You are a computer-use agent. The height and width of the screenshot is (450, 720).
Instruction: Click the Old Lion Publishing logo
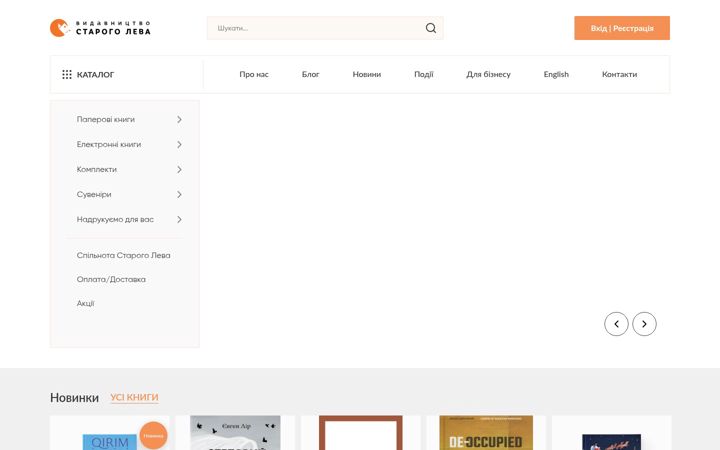100,28
